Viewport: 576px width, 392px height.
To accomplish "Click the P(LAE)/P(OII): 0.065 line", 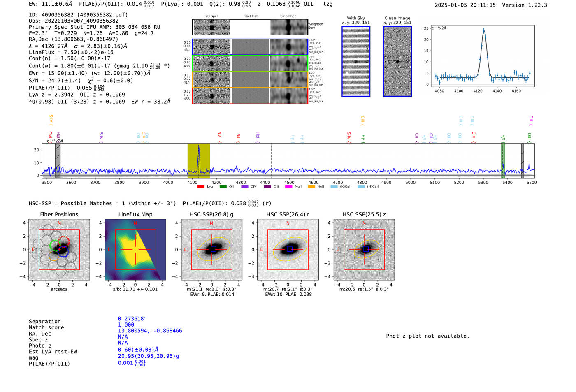I will coord(67,88).
